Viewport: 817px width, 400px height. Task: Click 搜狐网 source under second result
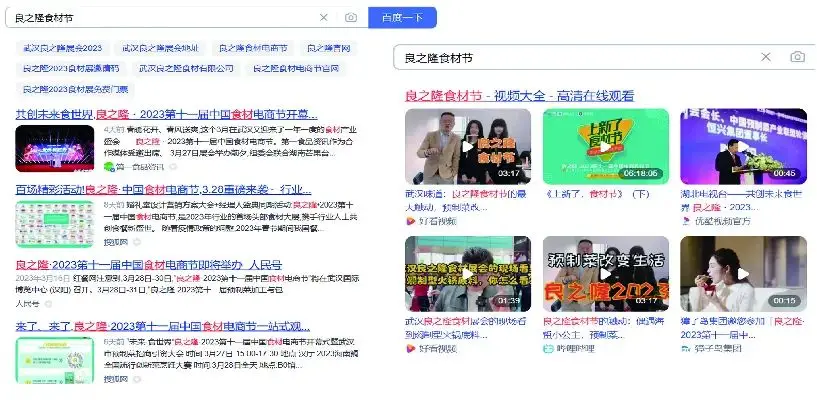[116, 242]
